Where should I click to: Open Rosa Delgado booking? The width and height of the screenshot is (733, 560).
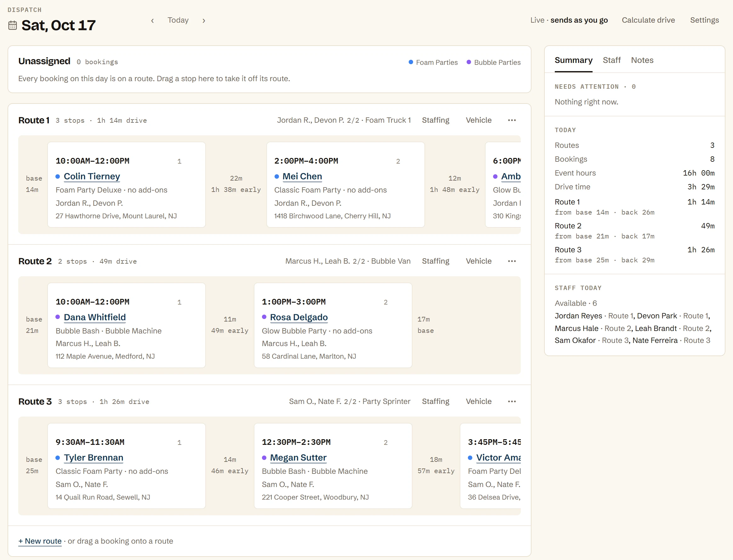(x=298, y=317)
